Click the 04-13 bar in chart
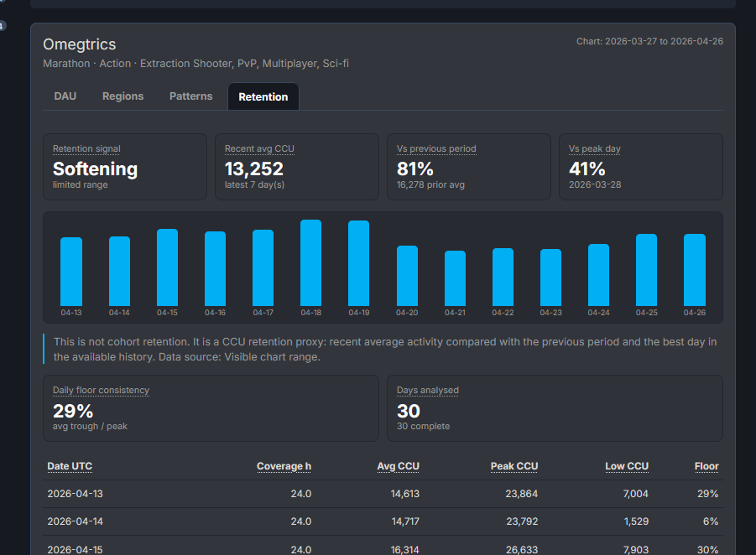 (x=71, y=272)
